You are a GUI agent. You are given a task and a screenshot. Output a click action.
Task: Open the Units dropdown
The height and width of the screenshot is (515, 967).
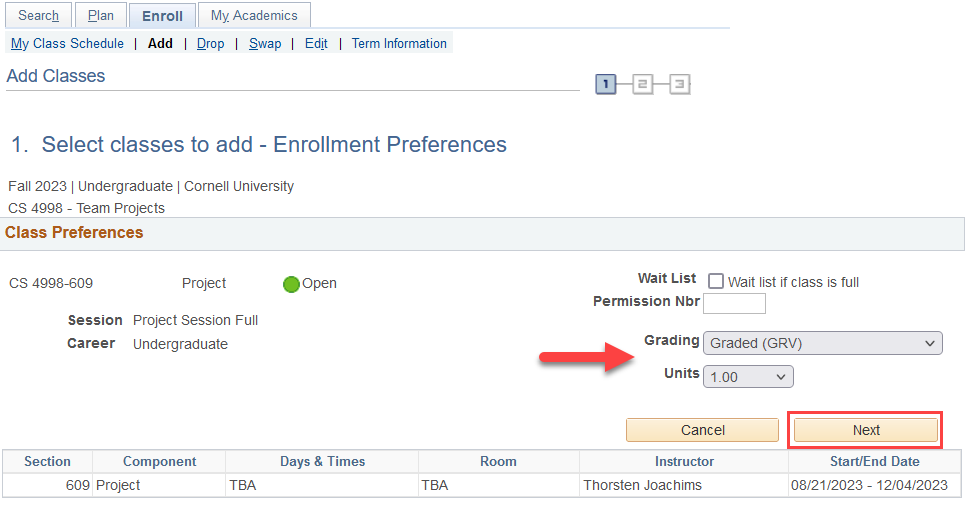[x=748, y=377]
